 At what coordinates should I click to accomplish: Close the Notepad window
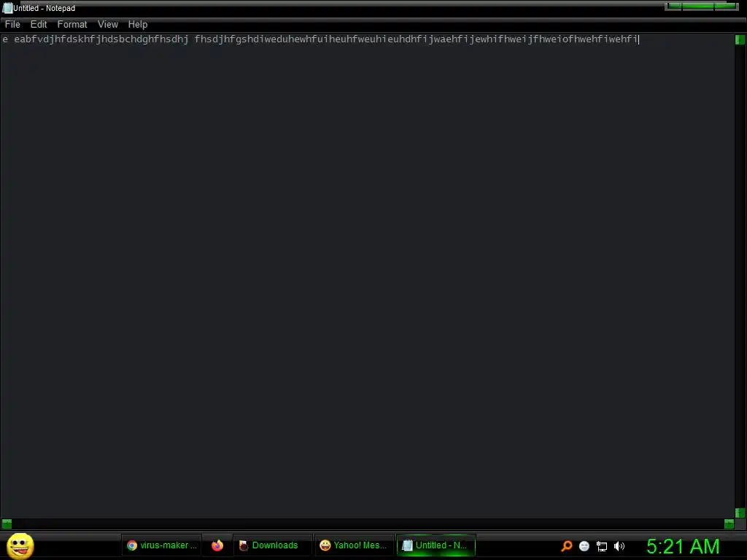(726, 6)
